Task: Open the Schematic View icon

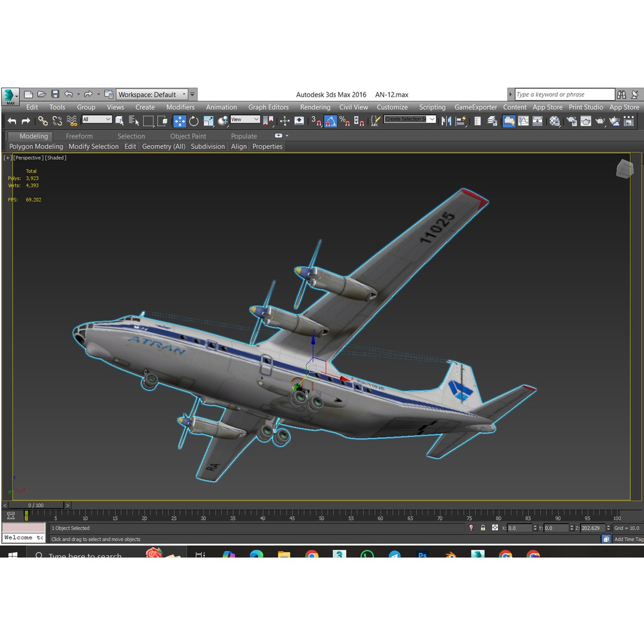Action: pyautogui.click(x=537, y=120)
